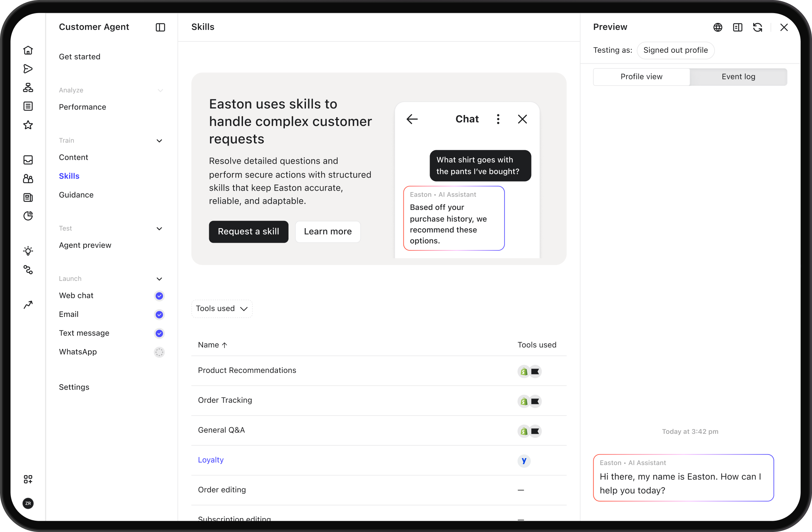Click the lightbulb insights icon
This screenshot has width=812, height=532.
point(28,251)
